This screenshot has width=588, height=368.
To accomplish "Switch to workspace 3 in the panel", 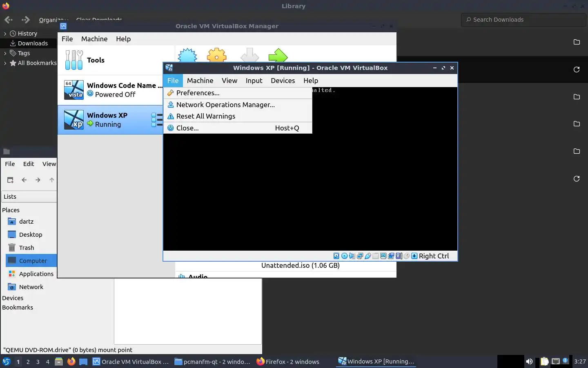I will [38, 361].
